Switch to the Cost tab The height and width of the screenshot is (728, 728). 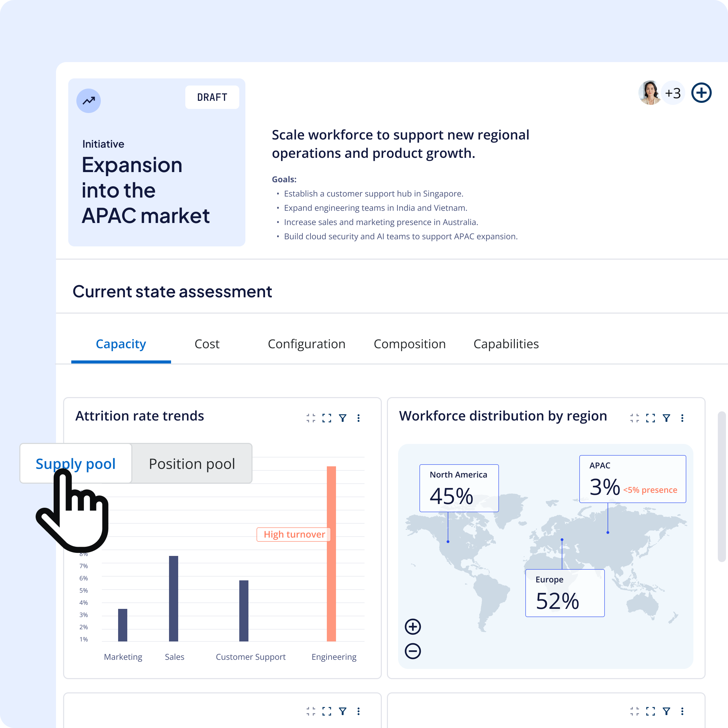tap(206, 344)
